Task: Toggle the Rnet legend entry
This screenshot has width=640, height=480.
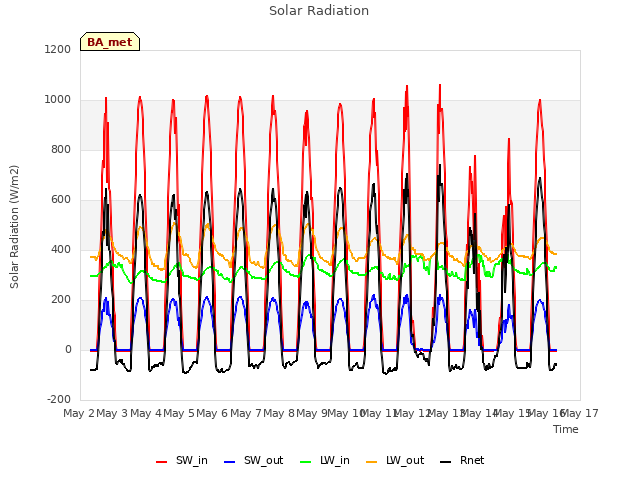Action: coord(462,460)
